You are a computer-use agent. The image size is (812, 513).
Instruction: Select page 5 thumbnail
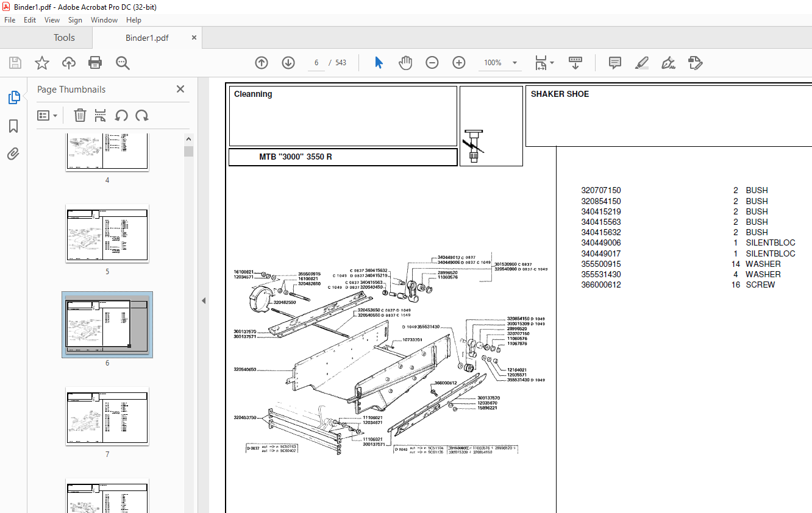pyautogui.click(x=107, y=233)
